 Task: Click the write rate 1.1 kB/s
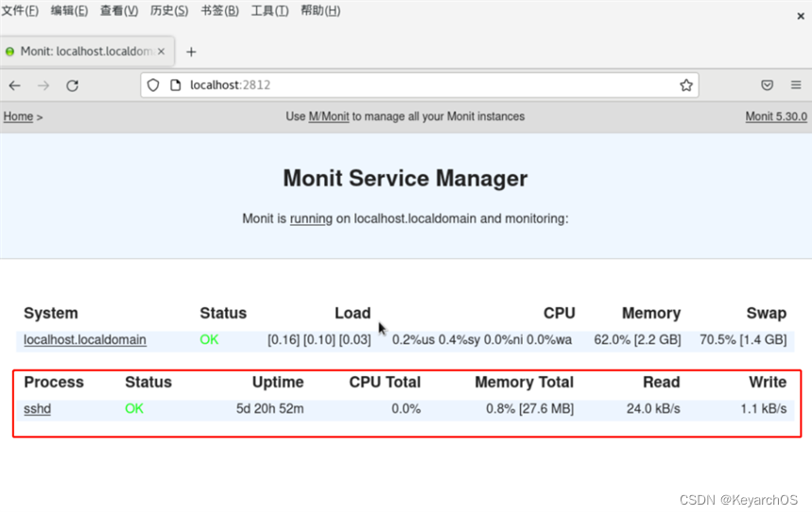764,409
